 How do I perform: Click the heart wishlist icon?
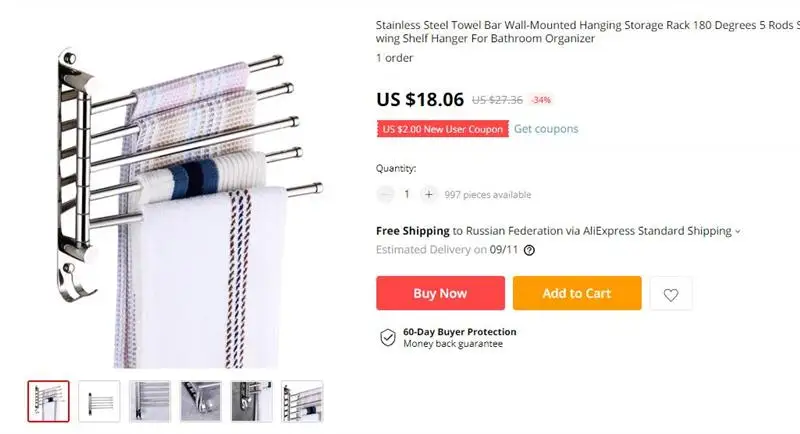click(x=671, y=294)
